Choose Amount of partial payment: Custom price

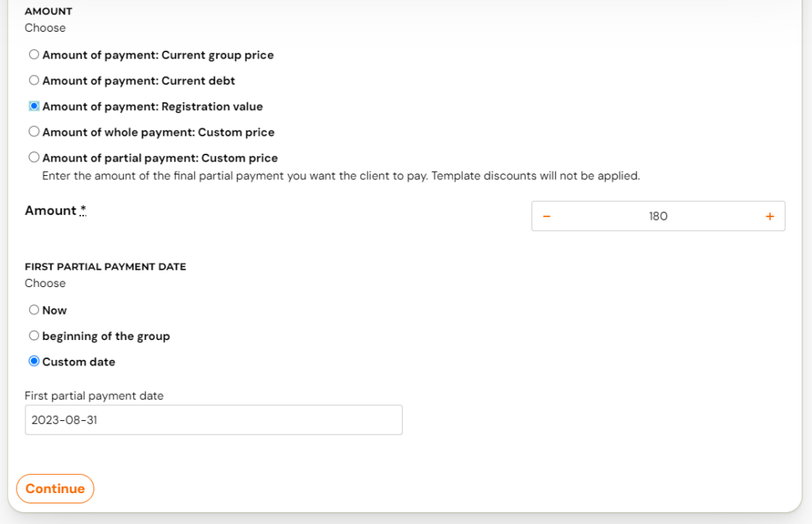(x=33, y=158)
